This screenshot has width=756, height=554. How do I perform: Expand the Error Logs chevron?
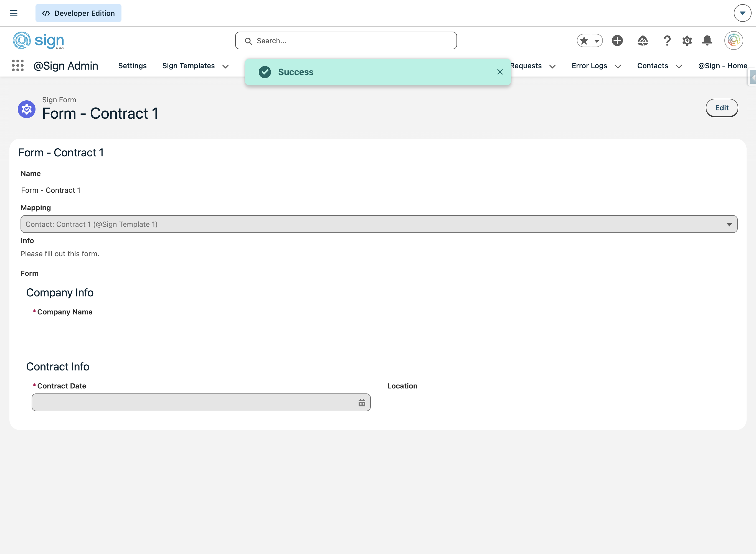click(618, 66)
